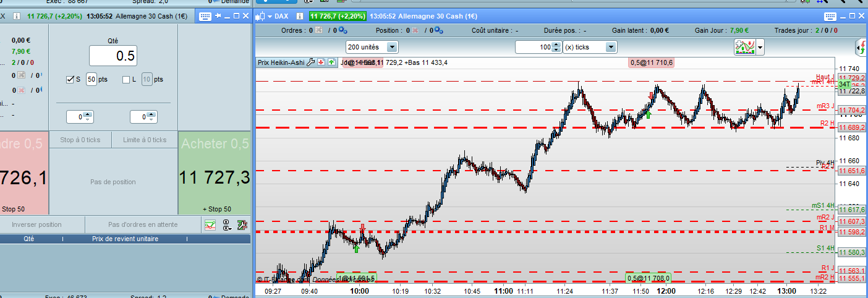Select Prix de revient unitaire column header

[x=125, y=239]
